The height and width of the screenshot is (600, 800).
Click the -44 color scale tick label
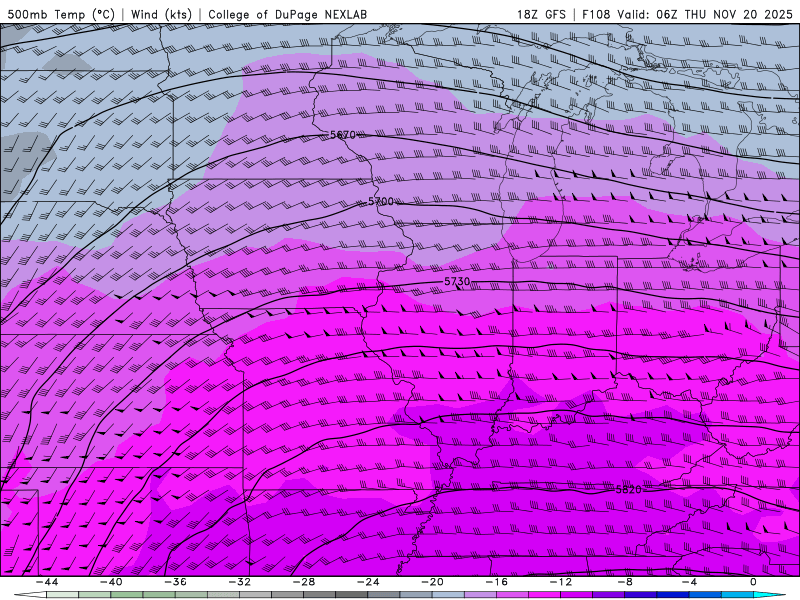click(47, 582)
